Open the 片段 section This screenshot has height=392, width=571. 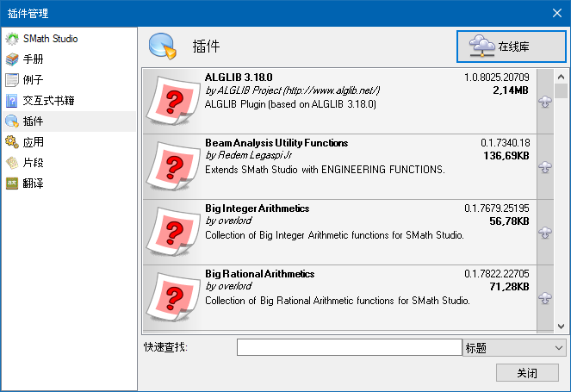point(69,163)
